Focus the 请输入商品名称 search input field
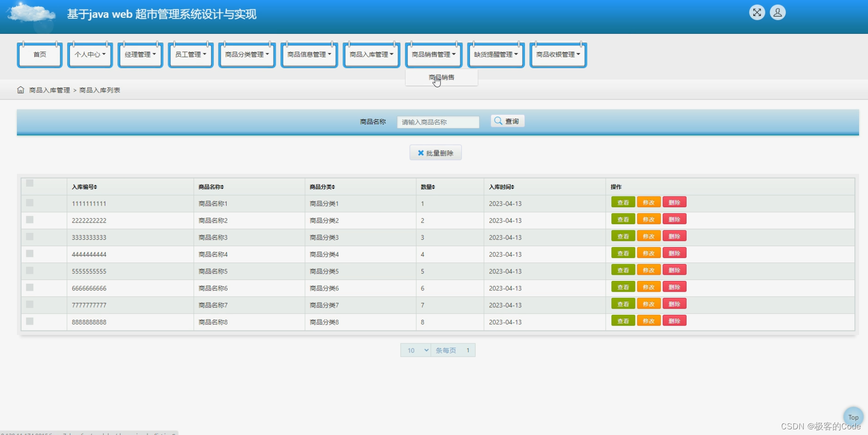868x435 pixels. point(438,122)
